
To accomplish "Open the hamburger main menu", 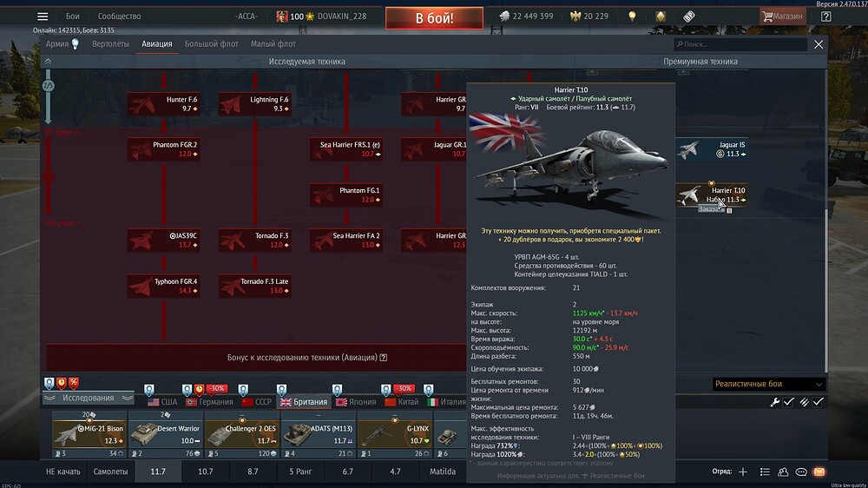I will click(43, 16).
